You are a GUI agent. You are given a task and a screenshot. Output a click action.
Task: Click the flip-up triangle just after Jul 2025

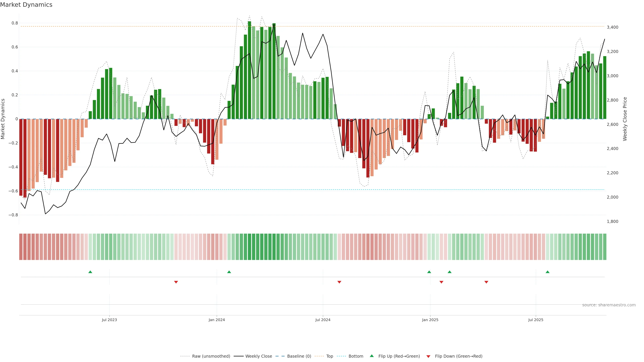[548, 272]
